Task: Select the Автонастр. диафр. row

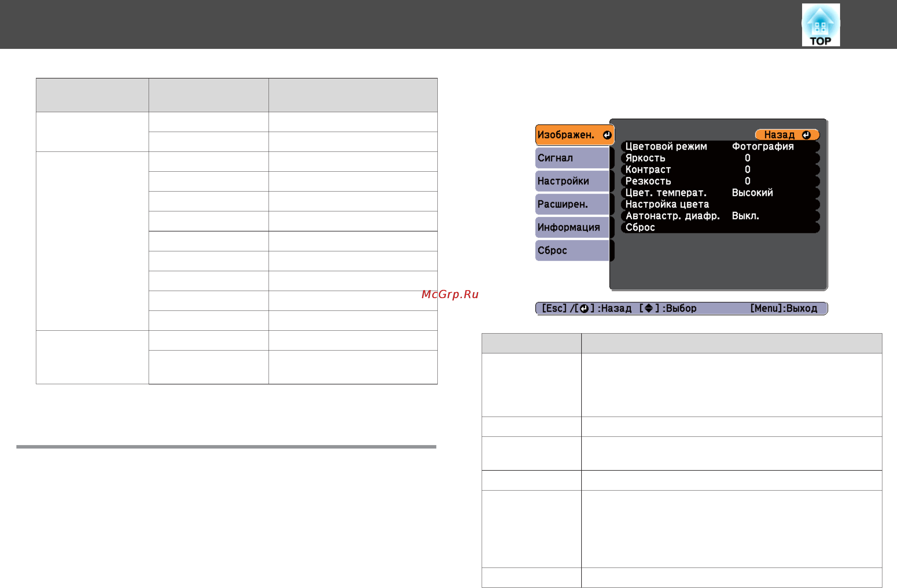Action: pos(720,216)
